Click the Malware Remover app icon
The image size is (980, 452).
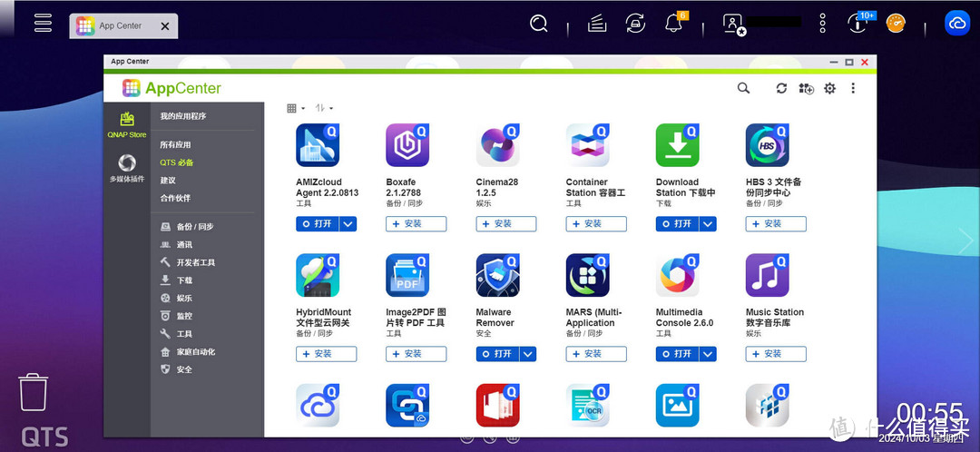coord(497,276)
